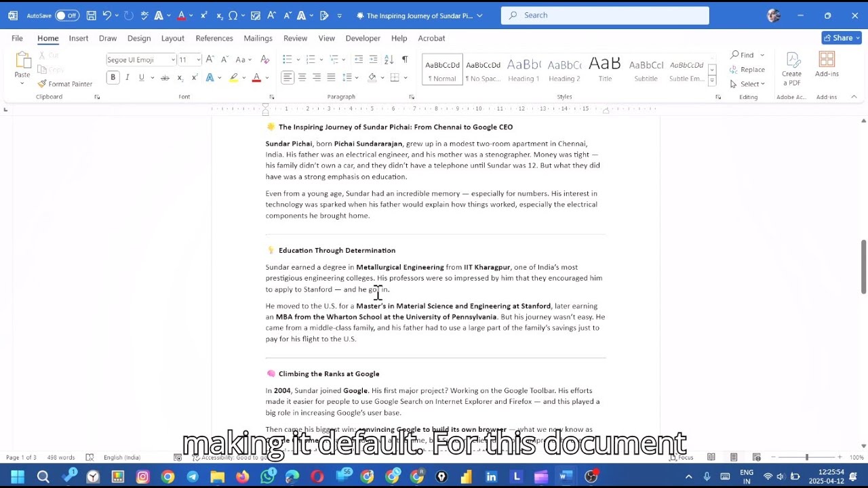The image size is (868, 488).
Task: Open Focus mode in the status bar
Action: (682, 457)
